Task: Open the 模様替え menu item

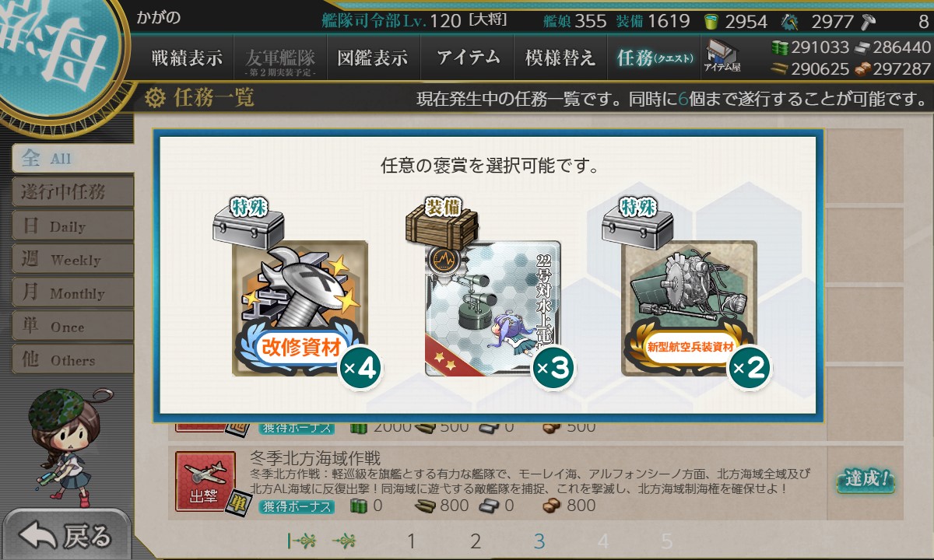Action: coord(560,58)
